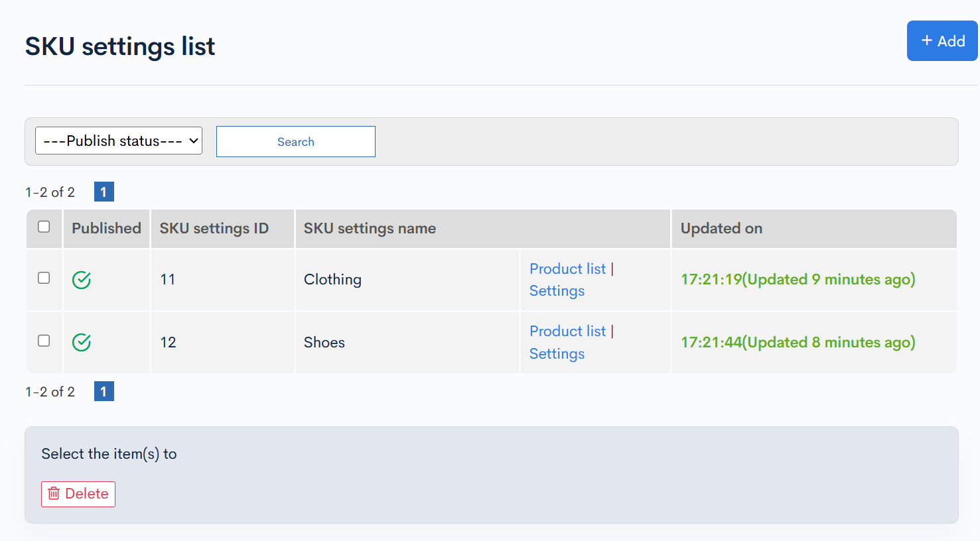Check the checkbox for Clothing row
Viewport: 980px width, 541px height.
pyautogui.click(x=44, y=278)
